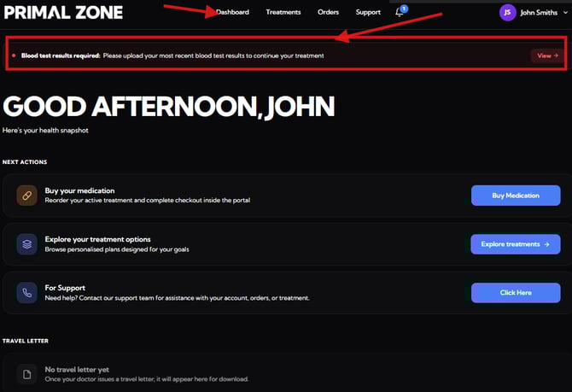Open the notifications bell icon
Viewport: 572px width, 392px height.
(399, 13)
